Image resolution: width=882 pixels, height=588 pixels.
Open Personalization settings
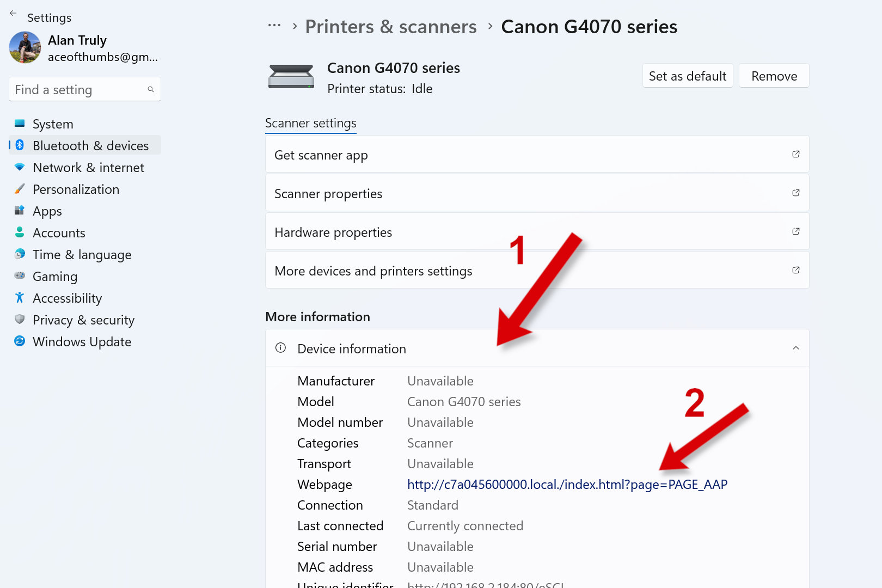coord(85,189)
